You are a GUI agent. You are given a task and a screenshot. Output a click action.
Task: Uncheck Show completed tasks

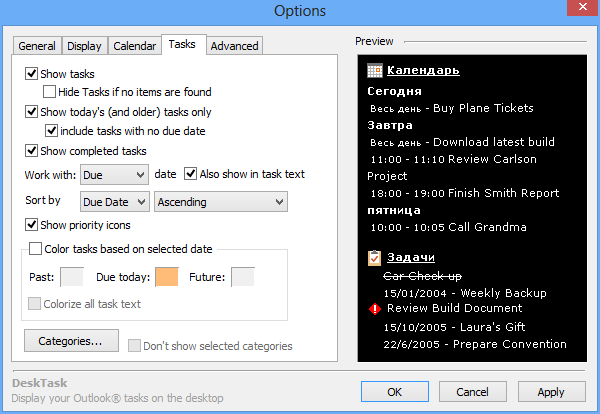tap(32, 151)
